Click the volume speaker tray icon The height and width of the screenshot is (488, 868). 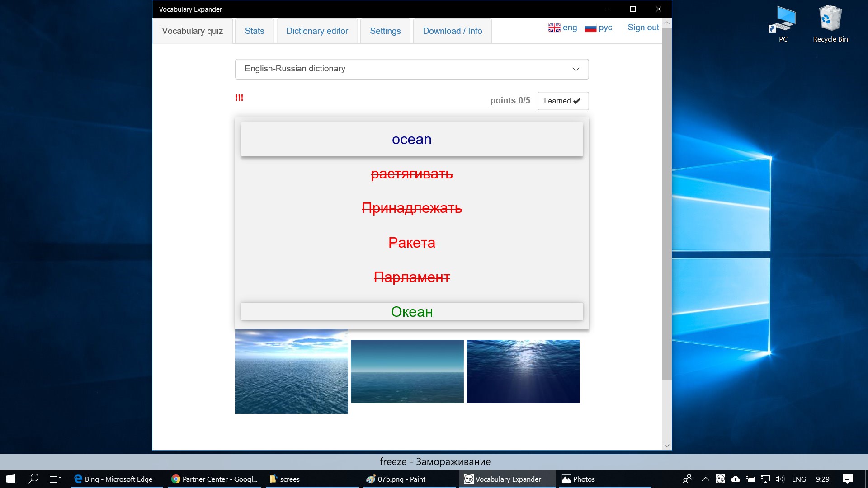coord(780,479)
